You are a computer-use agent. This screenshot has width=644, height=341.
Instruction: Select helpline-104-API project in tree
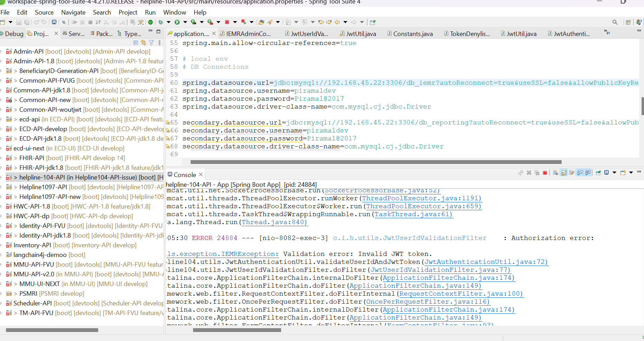pyautogui.click(x=84, y=177)
